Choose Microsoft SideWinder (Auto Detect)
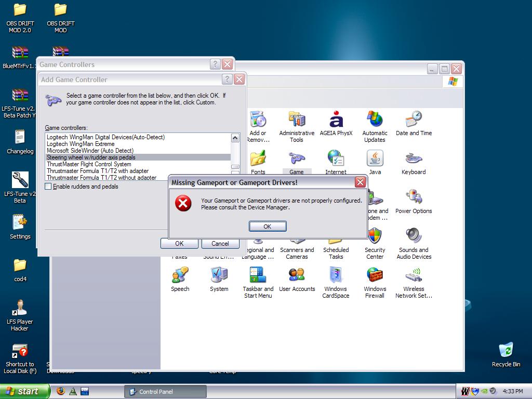Screen dimensions: 532x399 pyautogui.click(x=138, y=151)
